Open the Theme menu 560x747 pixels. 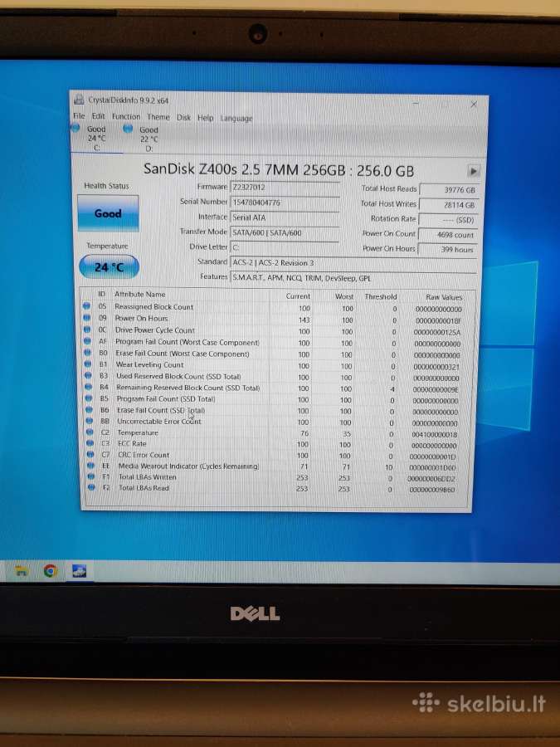click(158, 117)
